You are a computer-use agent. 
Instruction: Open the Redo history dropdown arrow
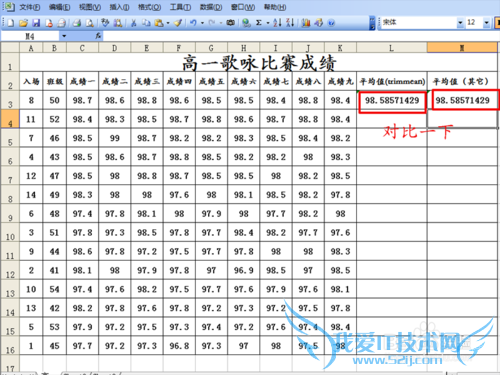click(221, 23)
